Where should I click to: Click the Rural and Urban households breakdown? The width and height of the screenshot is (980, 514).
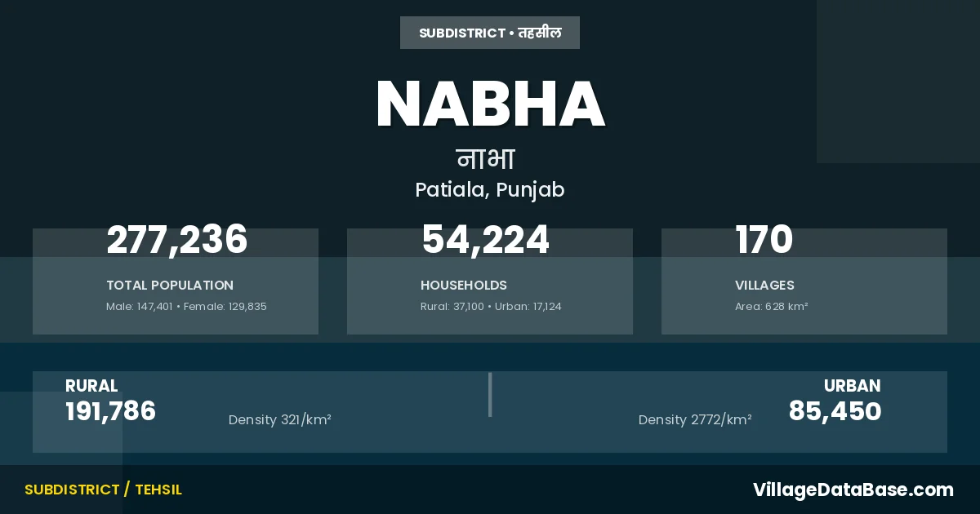[491, 307]
